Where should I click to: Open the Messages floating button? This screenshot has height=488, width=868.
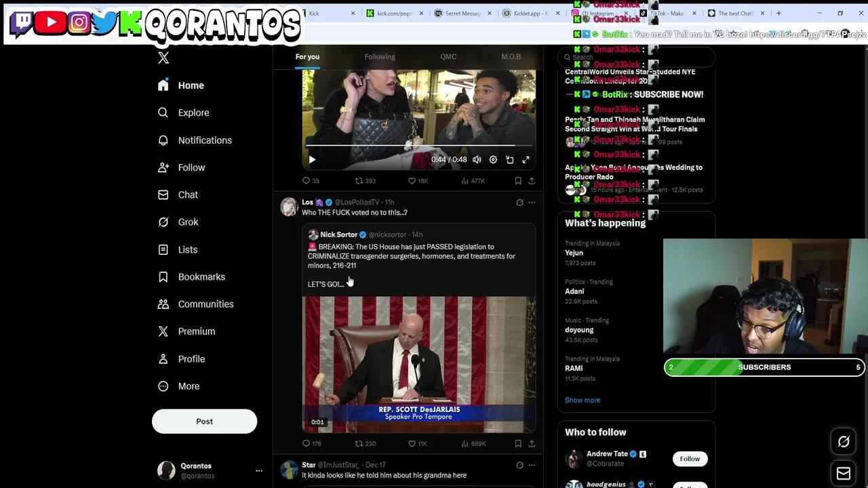click(x=844, y=473)
